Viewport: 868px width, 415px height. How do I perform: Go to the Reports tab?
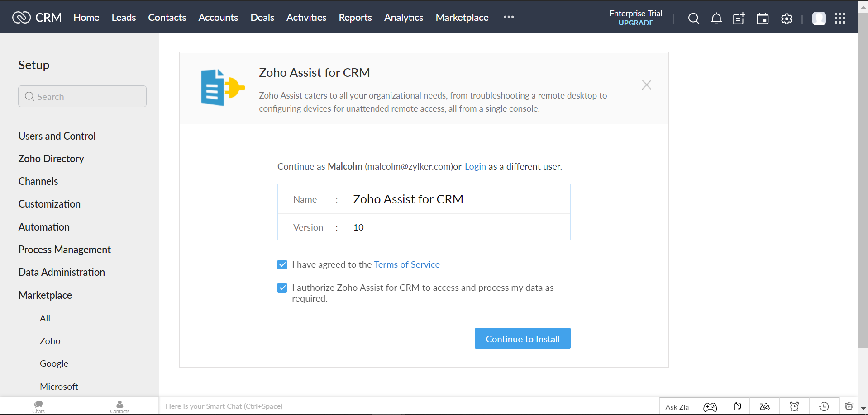click(x=355, y=18)
